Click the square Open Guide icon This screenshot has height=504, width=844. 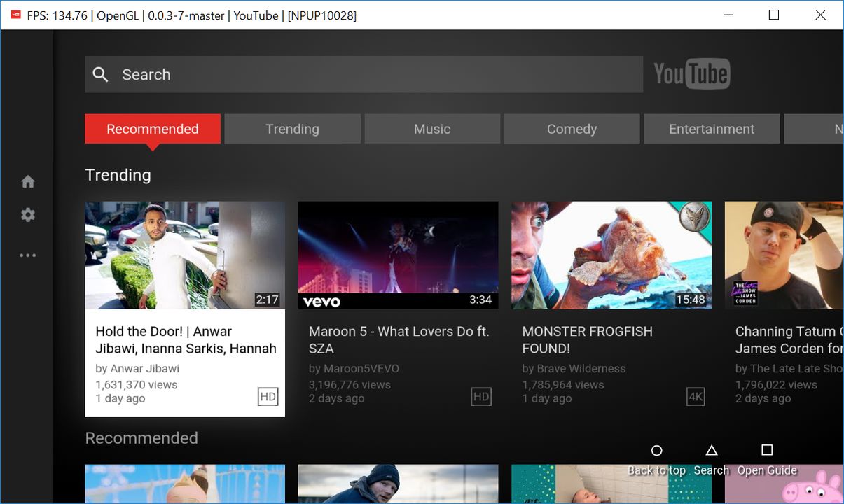767,450
